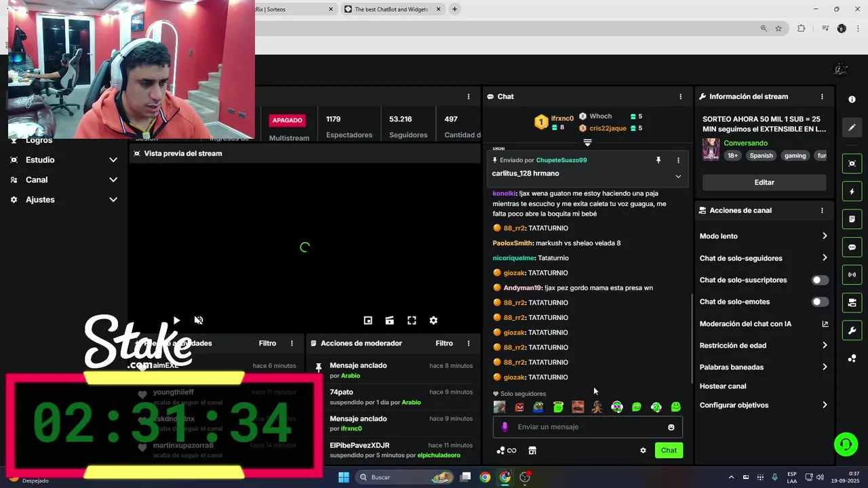Expand the Estudio sidebar section

pyautogui.click(x=113, y=160)
